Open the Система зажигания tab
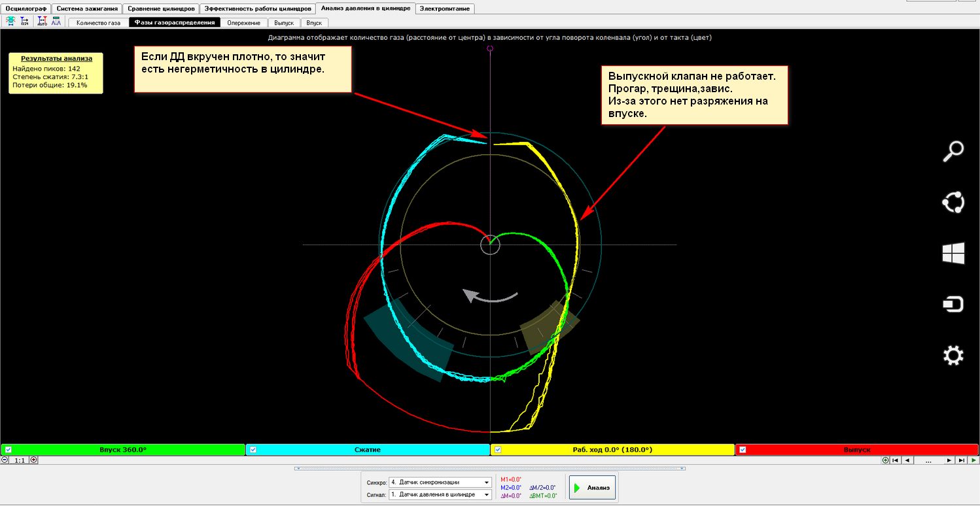The height and width of the screenshot is (506, 980). click(x=87, y=8)
